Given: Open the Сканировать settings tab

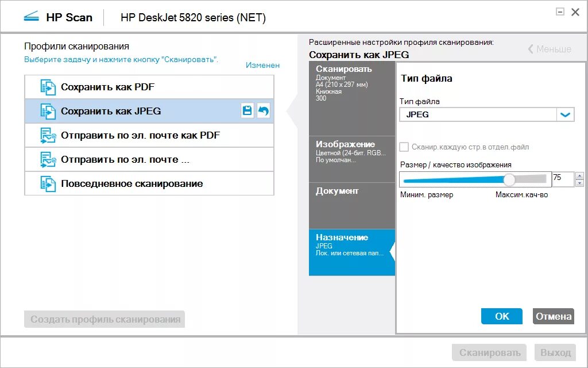Looking at the screenshot, I should [x=352, y=98].
